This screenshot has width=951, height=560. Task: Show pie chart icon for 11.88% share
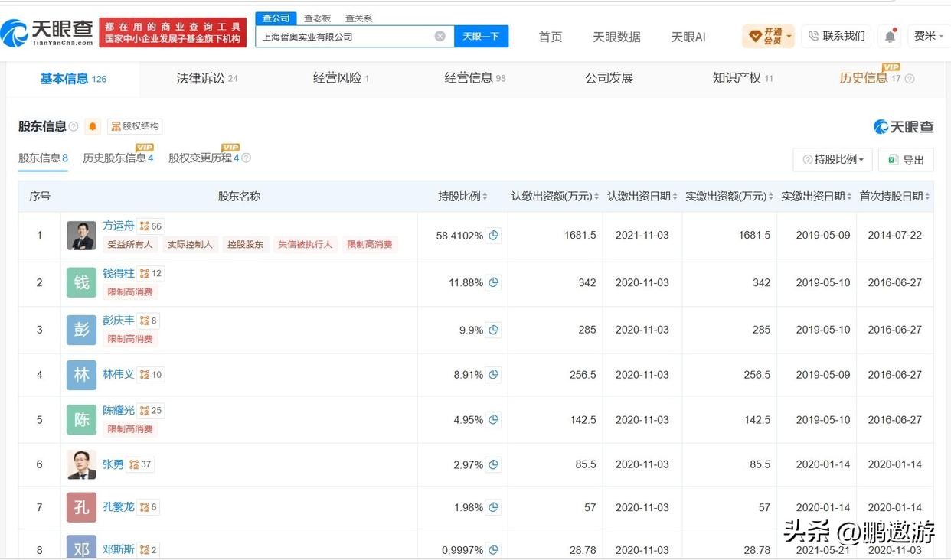(x=494, y=282)
